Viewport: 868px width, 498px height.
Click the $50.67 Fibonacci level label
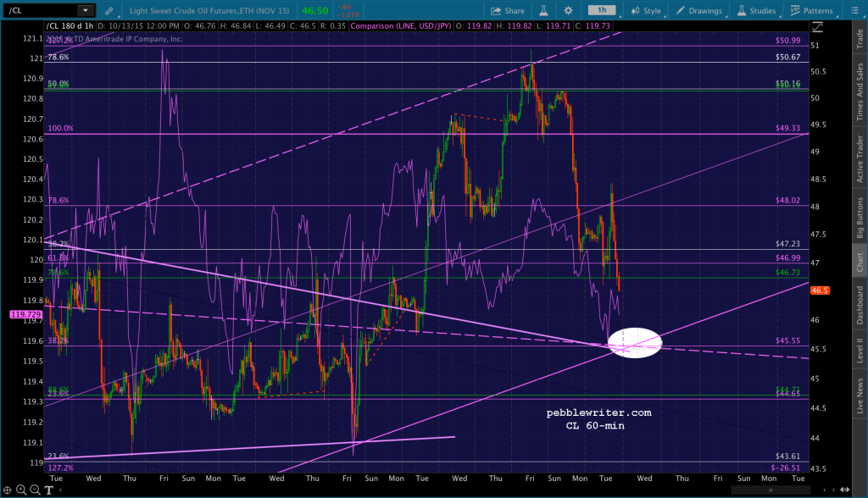click(787, 57)
